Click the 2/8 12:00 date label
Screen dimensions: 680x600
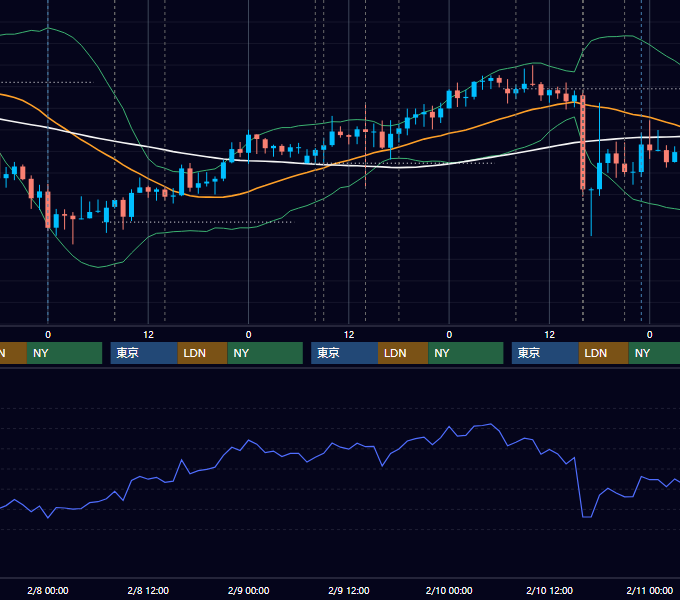pyautogui.click(x=148, y=590)
